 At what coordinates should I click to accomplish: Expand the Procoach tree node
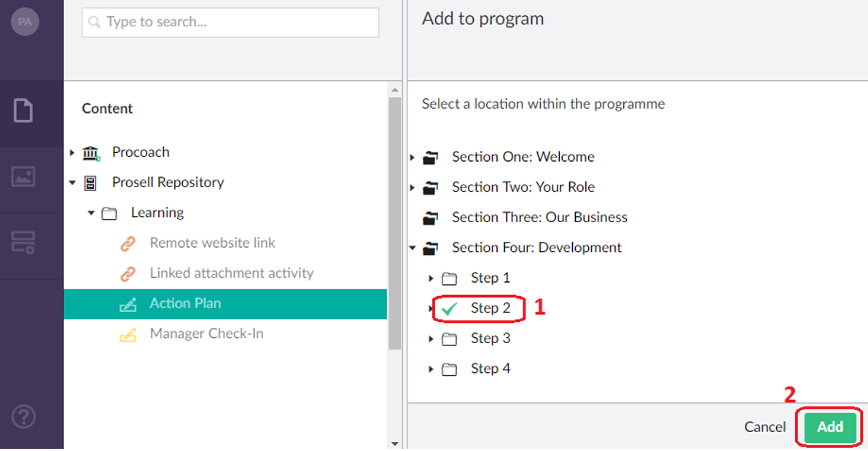click(71, 152)
